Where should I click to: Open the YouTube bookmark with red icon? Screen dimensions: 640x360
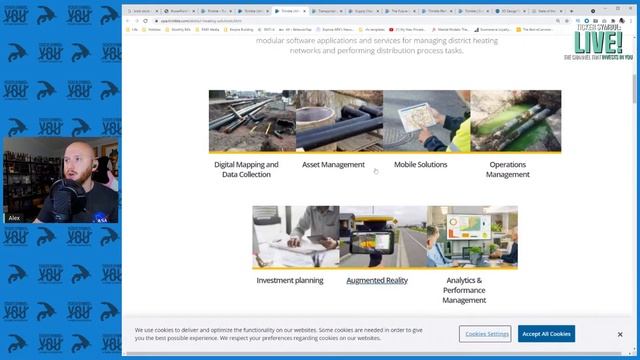(x=407, y=30)
